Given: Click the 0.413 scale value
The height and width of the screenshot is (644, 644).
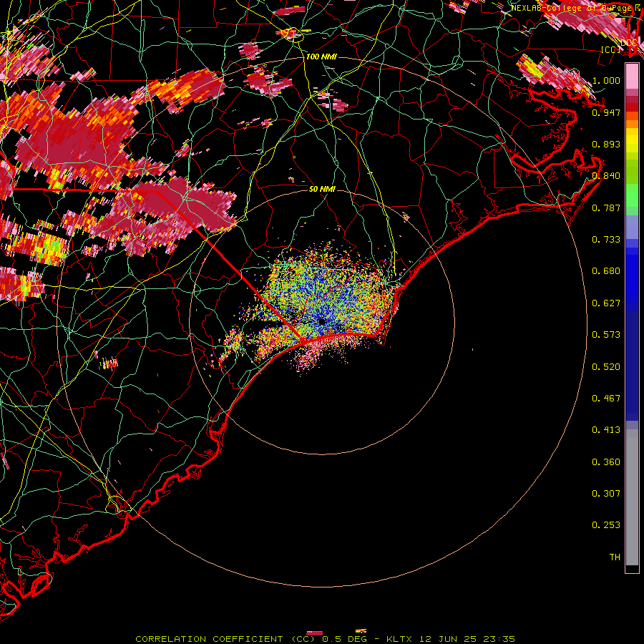Looking at the screenshot, I should pos(606,430).
